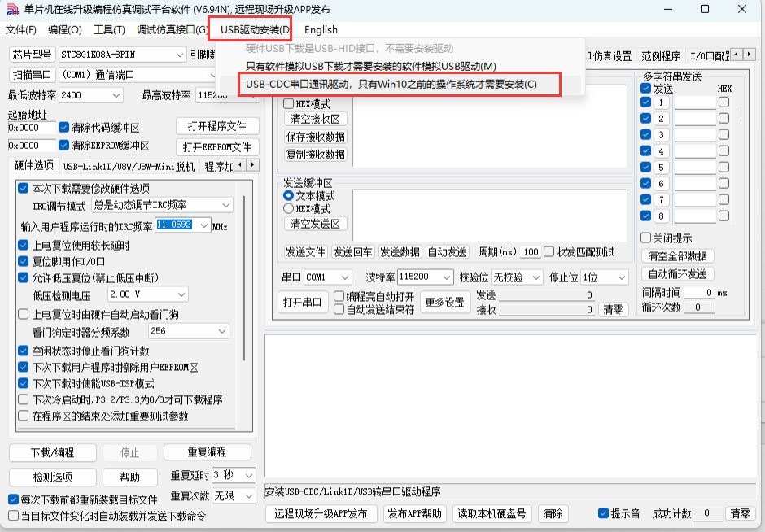This screenshot has height=532, width=765.
Task: Click the 间隔时间 input field
Action: (x=699, y=293)
